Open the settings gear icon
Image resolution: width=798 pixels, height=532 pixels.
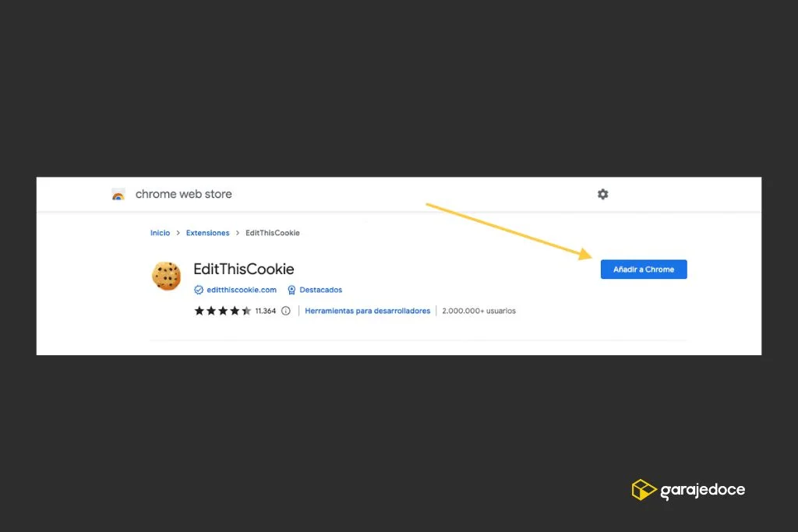(x=602, y=194)
